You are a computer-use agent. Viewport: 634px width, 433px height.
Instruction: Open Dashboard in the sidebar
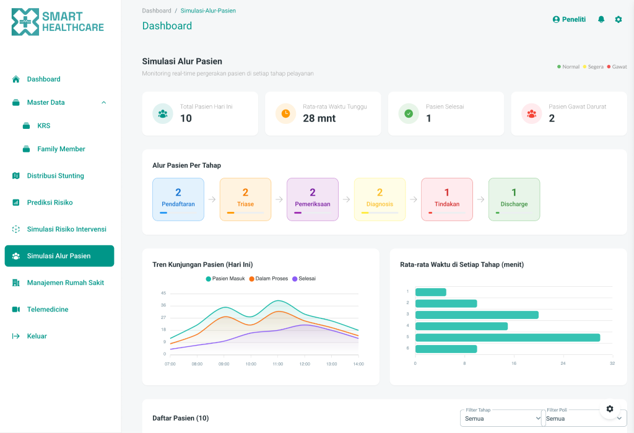[59, 79]
